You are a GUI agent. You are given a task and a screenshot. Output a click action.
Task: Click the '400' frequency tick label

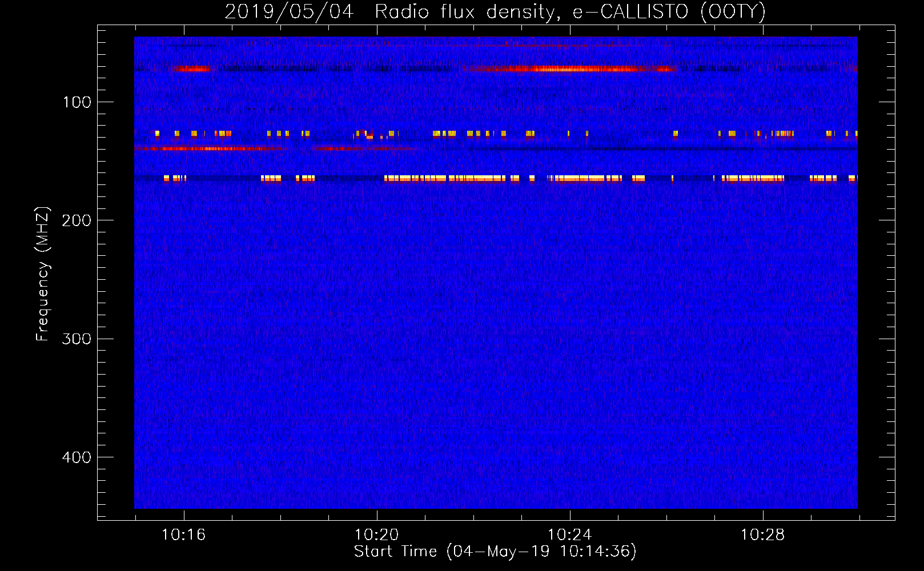[x=77, y=457]
